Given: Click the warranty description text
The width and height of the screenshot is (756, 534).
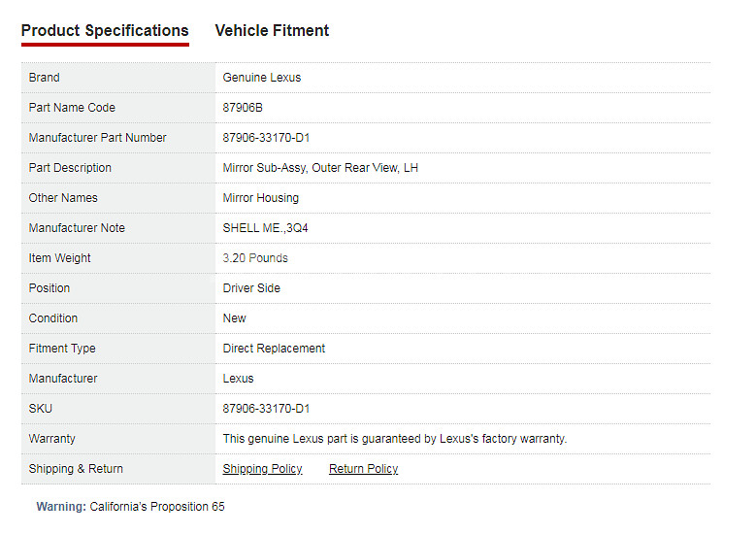Looking at the screenshot, I should coord(395,439).
